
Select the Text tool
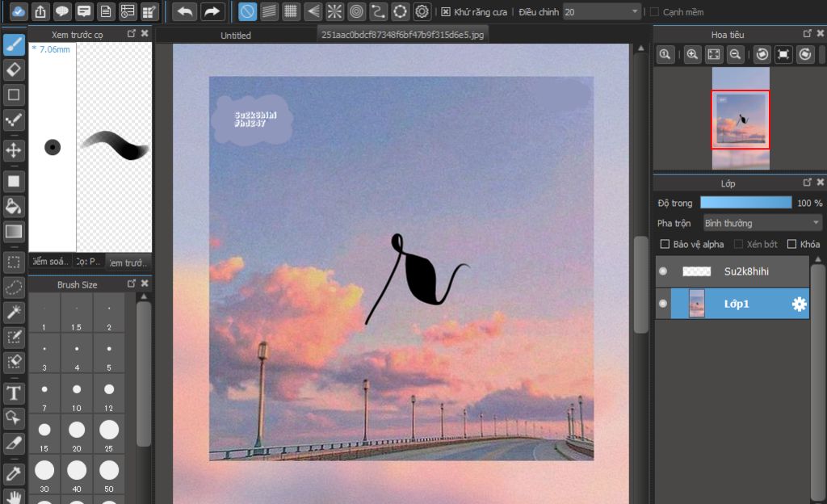(14, 393)
